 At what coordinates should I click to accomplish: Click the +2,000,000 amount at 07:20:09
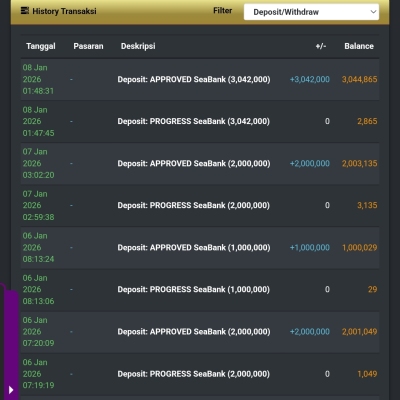310,332
